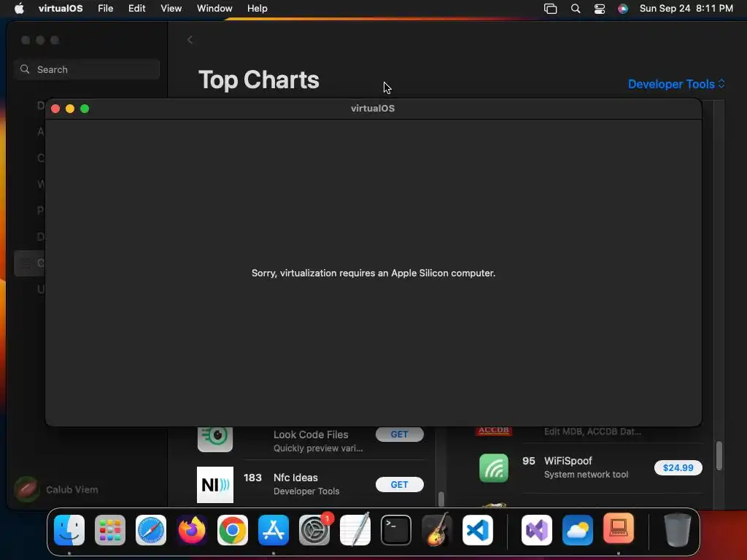Switch to virtualOS app in the Dock

pyautogui.click(x=619, y=529)
